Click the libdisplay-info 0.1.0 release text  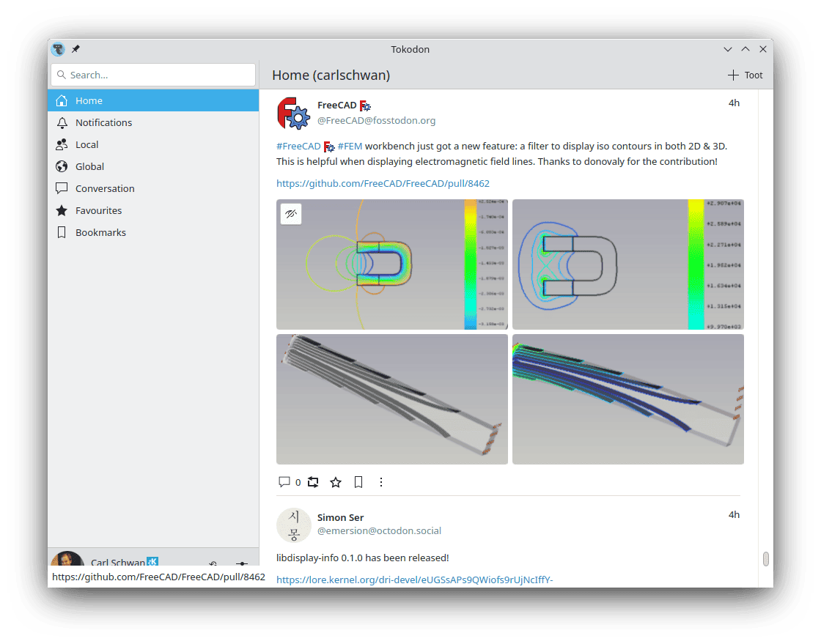pyautogui.click(x=362, y=558)
